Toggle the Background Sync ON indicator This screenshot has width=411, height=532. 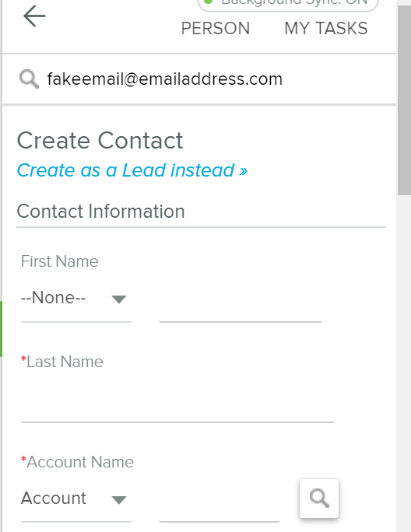[x=288, y=3]
